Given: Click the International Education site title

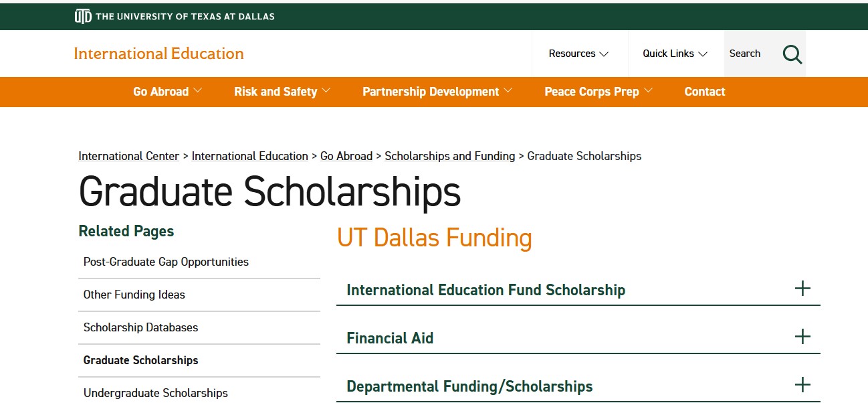Looking at the screenshot, I should 158,54.
